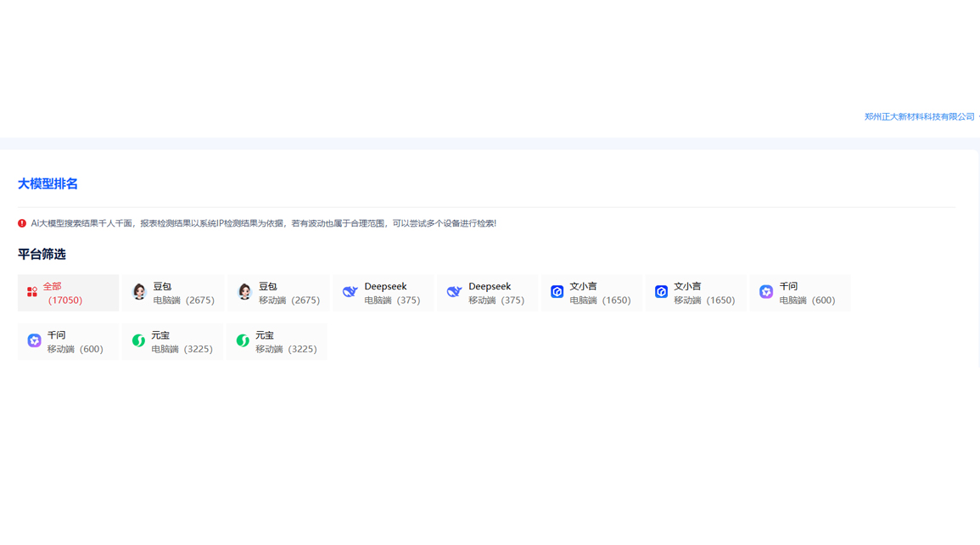Filter by 豆包 移动端 (2675)
This screenshot has width=980, height=545.
pyautogui.click(x=288, y=293)
